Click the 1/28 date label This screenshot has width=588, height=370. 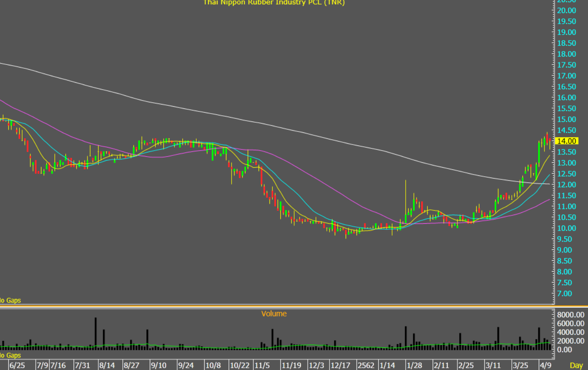click(x=414, y=365)
